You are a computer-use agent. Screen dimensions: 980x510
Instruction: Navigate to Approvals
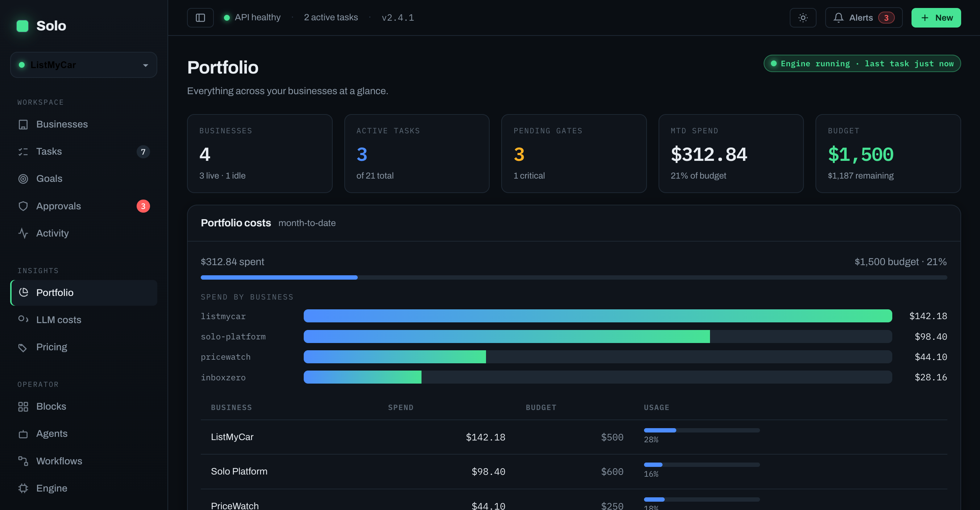(x=84, y=206)
